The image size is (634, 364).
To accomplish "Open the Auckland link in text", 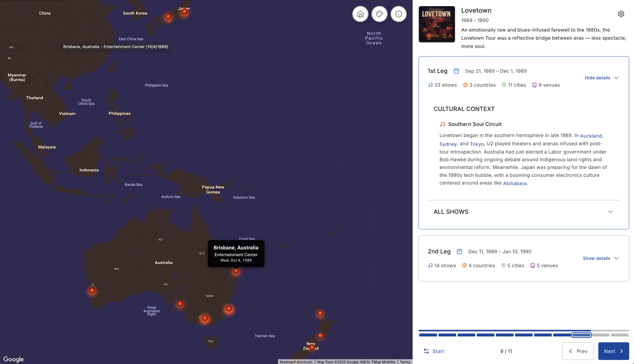I will click(x=591, y=136).
